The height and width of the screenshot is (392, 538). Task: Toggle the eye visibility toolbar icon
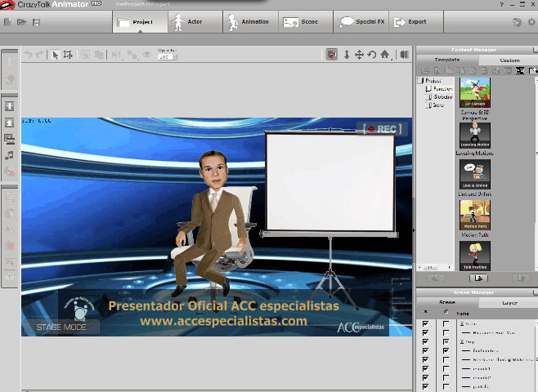coord(147,55)
